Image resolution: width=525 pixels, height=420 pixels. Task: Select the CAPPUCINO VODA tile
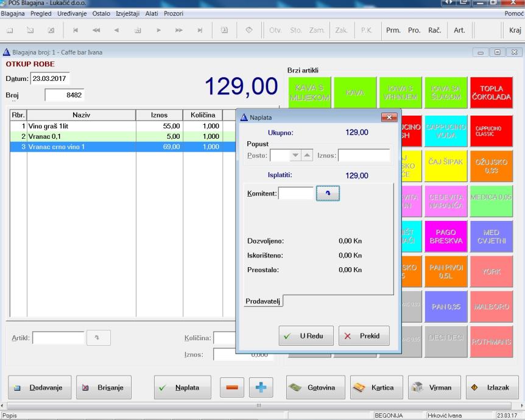(446, 131)
